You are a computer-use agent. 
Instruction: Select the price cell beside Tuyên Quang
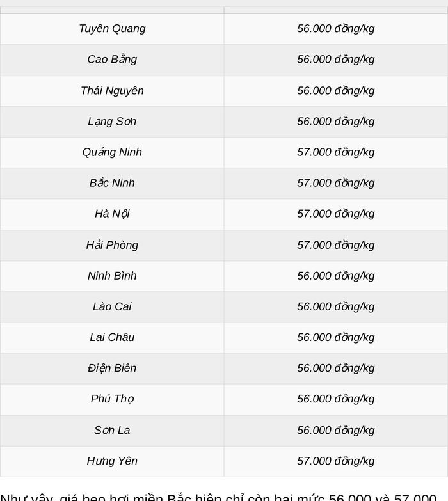(x=335, y=29)
